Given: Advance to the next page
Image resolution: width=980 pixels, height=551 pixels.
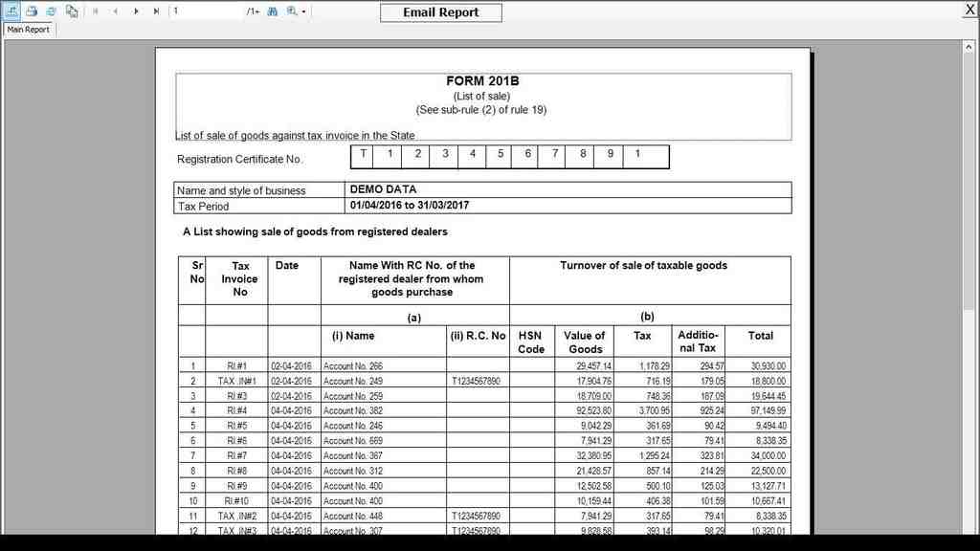Looking at the screenshot, I should pos(136,11).
